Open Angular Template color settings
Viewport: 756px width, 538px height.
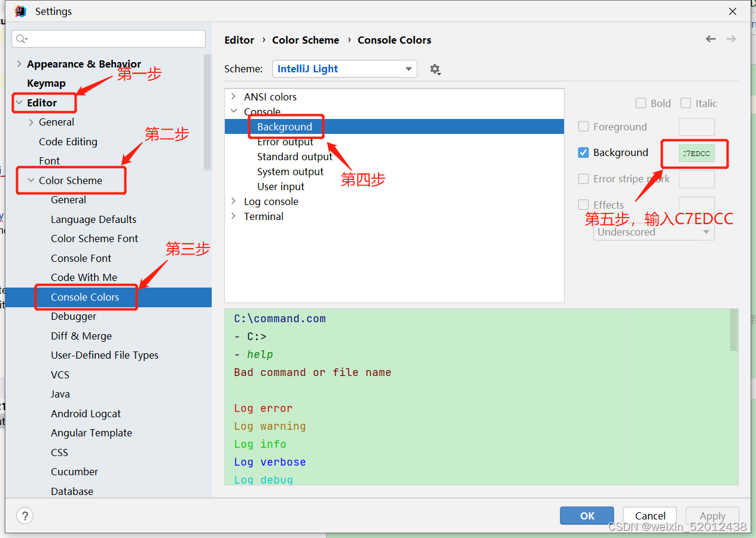point(92,433)
